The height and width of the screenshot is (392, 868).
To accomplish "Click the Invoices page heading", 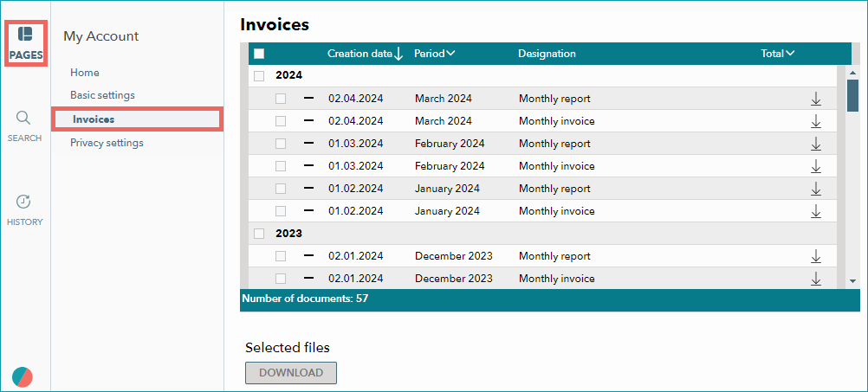I will 275,25.
